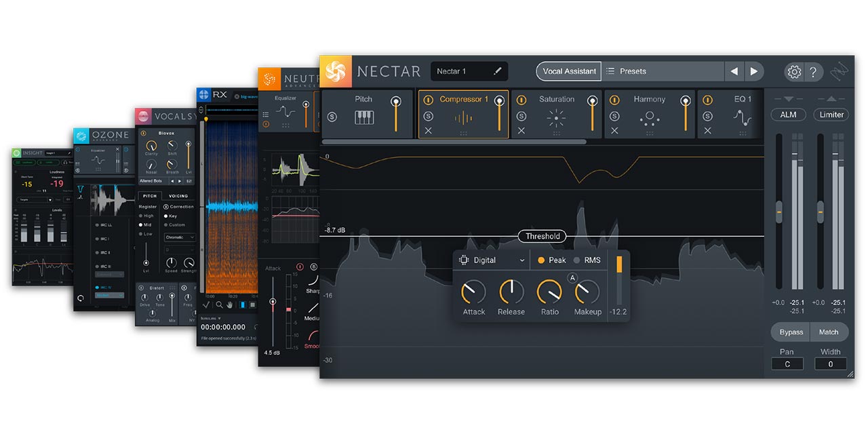Screen dimensions: 868x434
Task: Click the Vocal Assistant button
Action: tap(569, 71)
